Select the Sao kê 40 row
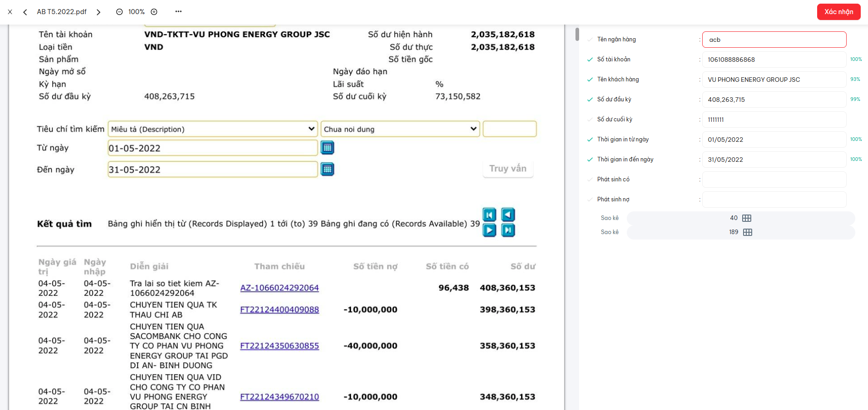Viewport: 868px width, 410px height. point(741,218)
